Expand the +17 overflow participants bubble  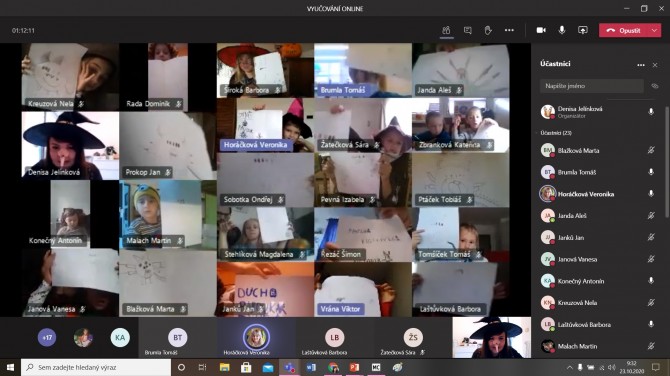(47, 338)
